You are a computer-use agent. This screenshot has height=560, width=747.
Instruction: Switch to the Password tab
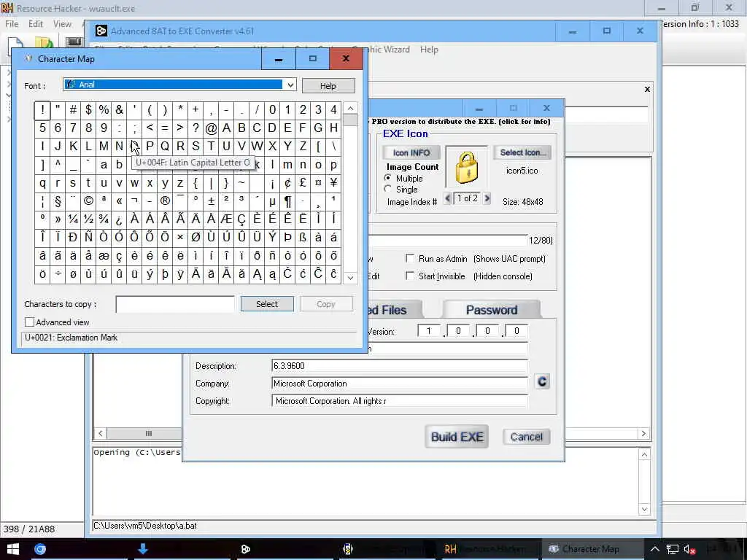(491, 310)
